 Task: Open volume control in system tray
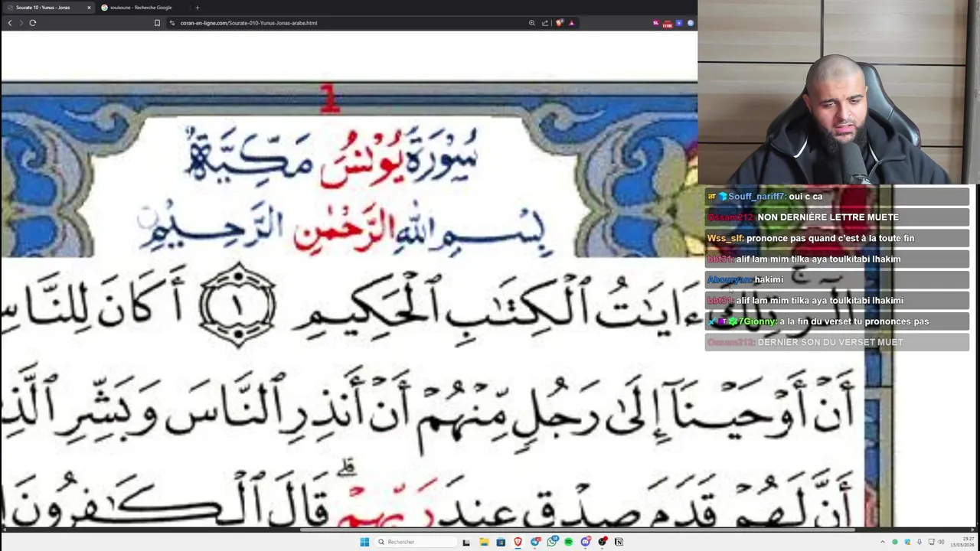tap(941, 542)
